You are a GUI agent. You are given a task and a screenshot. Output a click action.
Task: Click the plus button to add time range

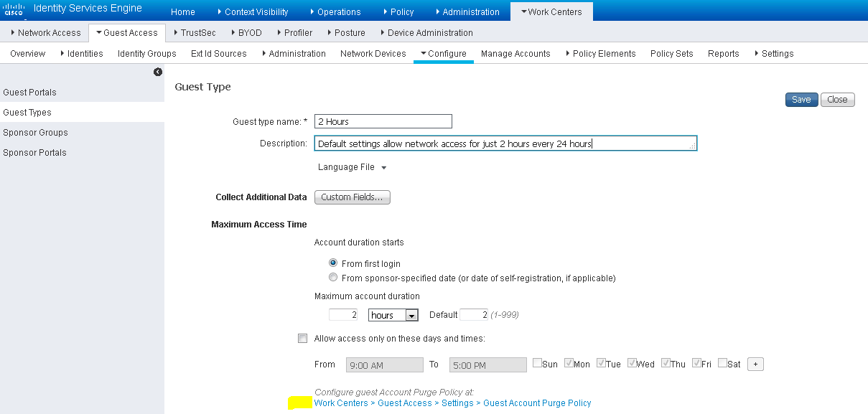(755, 364)
